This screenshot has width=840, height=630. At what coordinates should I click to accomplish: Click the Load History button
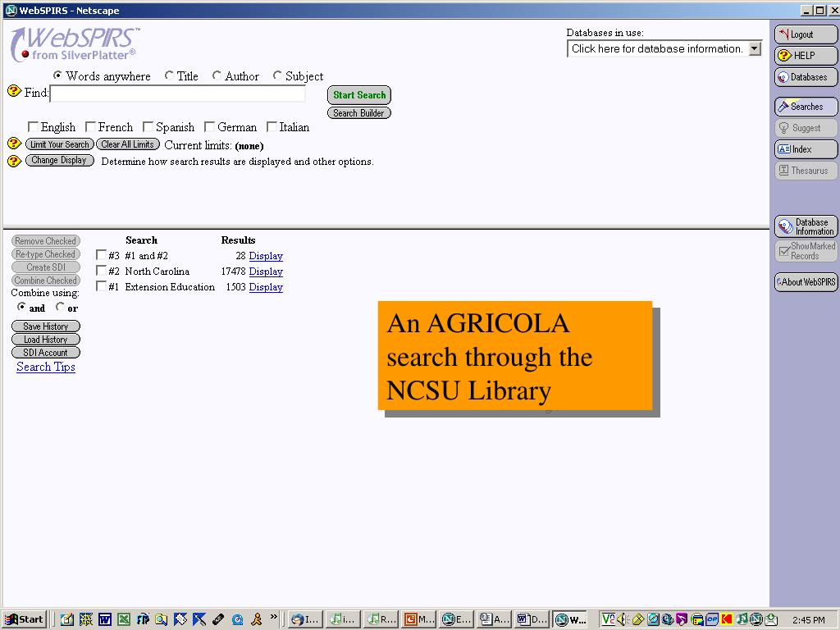point(46,339)
